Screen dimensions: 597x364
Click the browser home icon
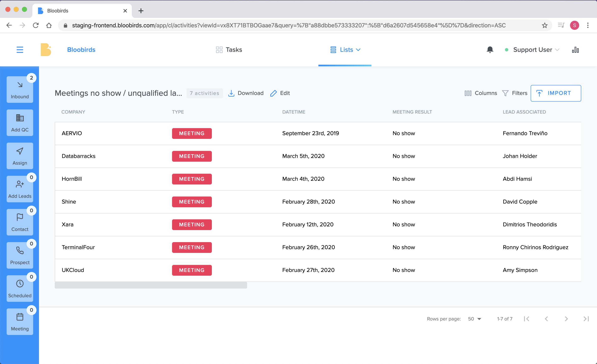(49, 25)
